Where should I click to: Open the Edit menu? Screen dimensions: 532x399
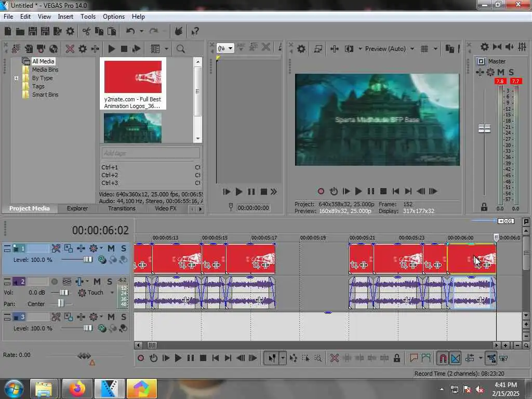tap(25, 17)
